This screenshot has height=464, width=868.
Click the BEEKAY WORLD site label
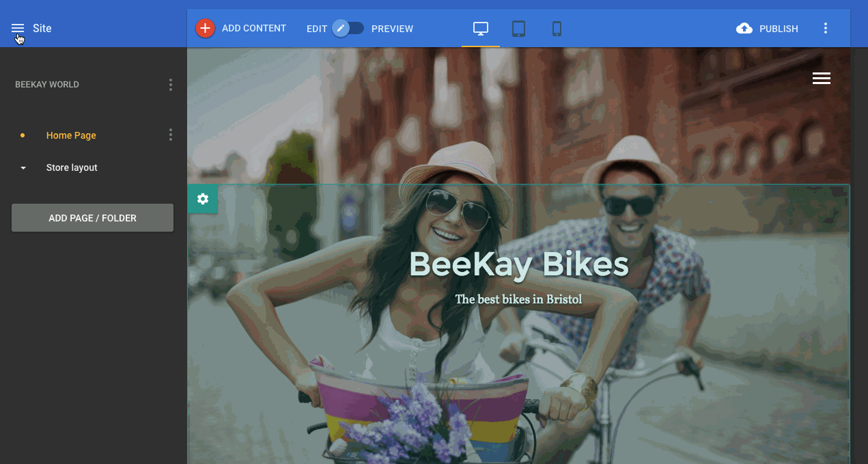coord(47,85)
